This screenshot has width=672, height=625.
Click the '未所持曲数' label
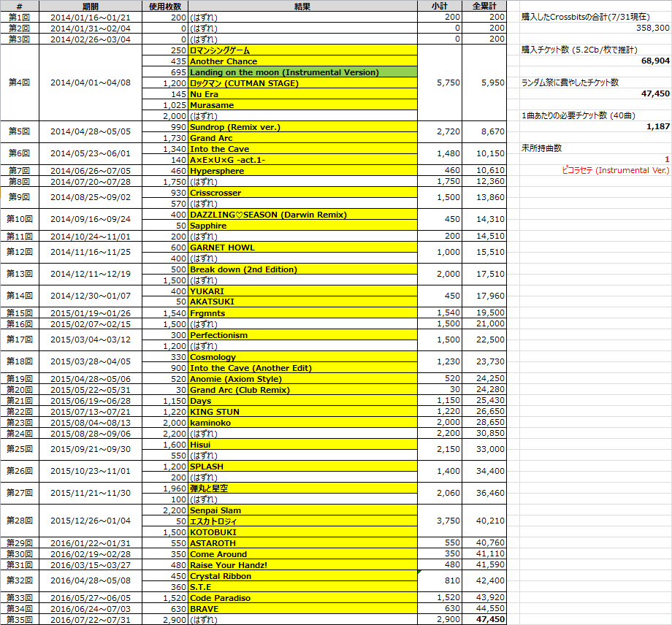[x=542, y=148]
